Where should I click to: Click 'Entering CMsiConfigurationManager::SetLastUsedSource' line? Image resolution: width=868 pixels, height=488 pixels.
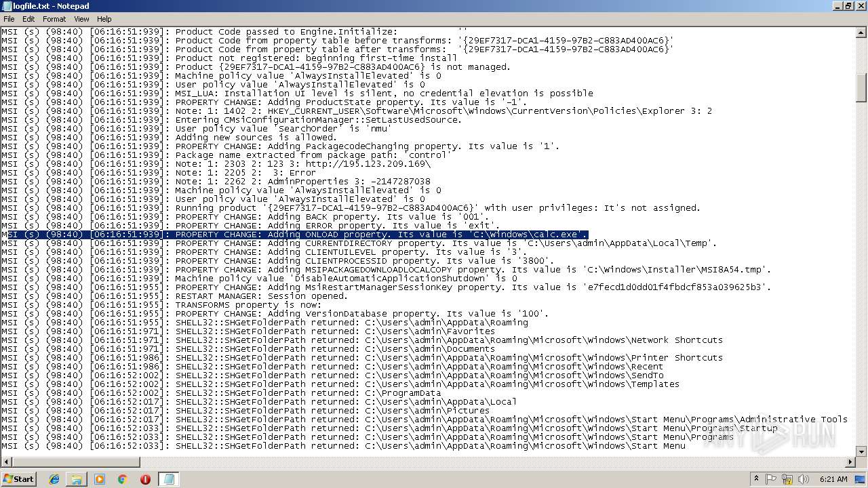(231, 120)
